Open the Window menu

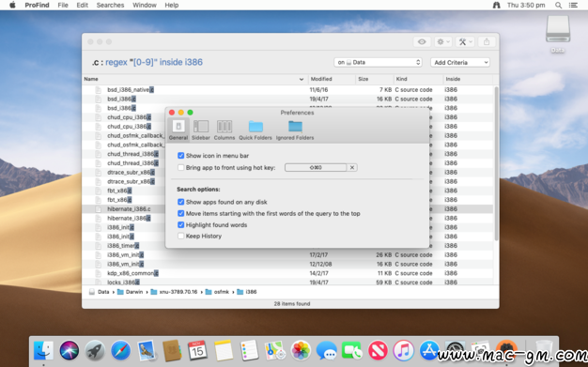(145, 6)
